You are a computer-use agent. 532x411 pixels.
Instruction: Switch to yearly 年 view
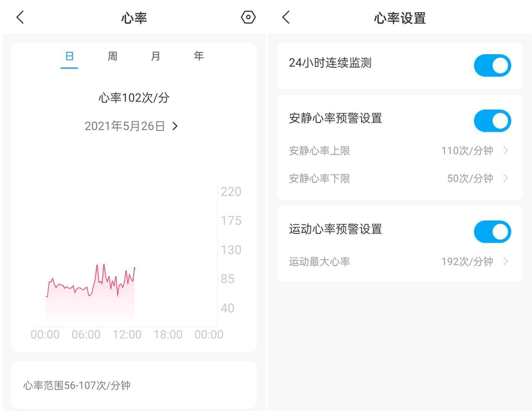(x=198, y=56)
